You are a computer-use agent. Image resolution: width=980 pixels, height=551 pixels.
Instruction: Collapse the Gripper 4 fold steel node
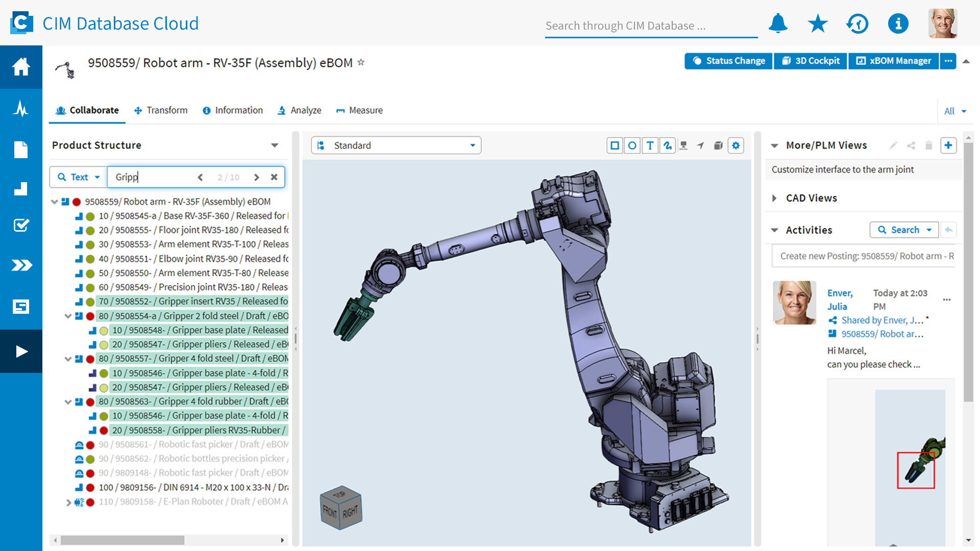(68, 359)
